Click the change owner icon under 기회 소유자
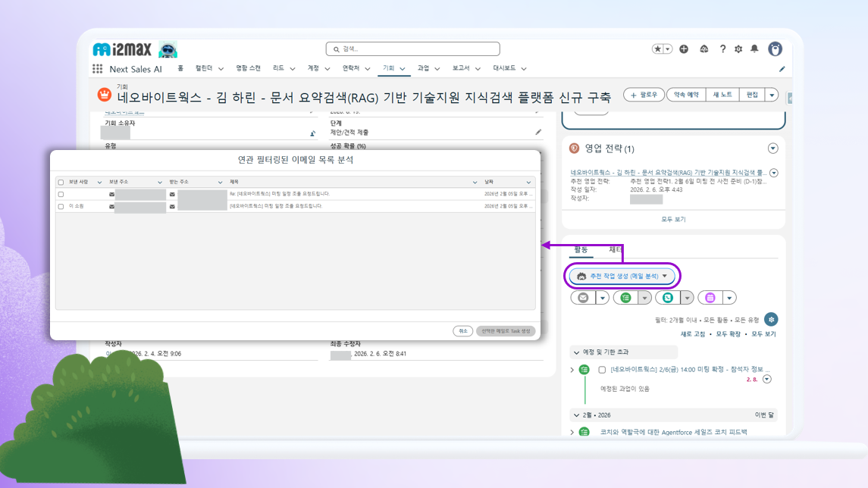Screen dimensions: 868x488 point(312,133)
